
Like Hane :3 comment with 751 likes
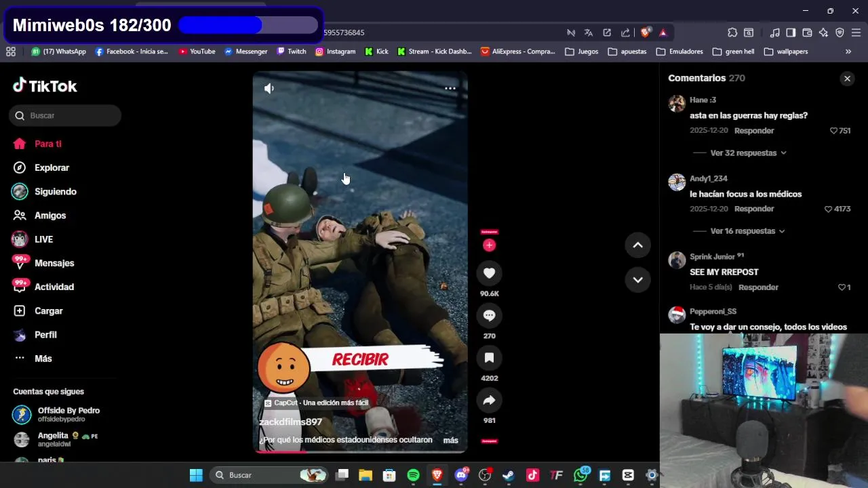pos(833,131)
